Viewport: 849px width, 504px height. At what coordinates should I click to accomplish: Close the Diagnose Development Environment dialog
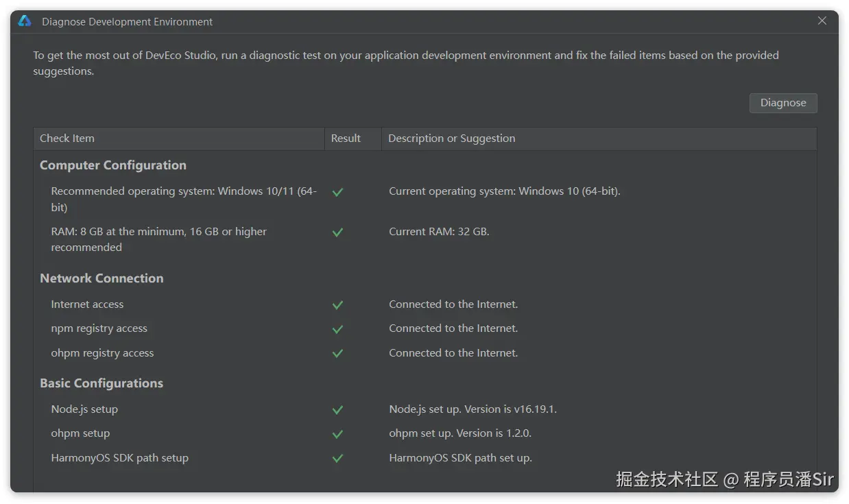(822, 21)
